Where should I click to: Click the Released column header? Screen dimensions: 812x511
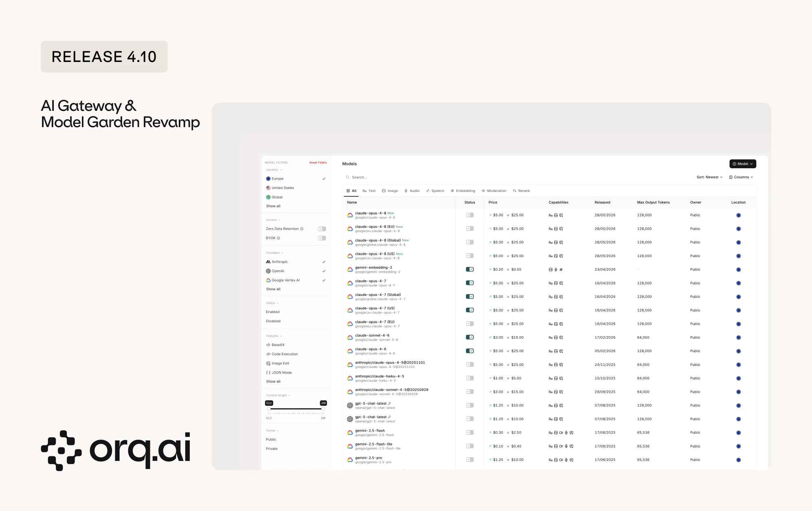pos(602,203)
